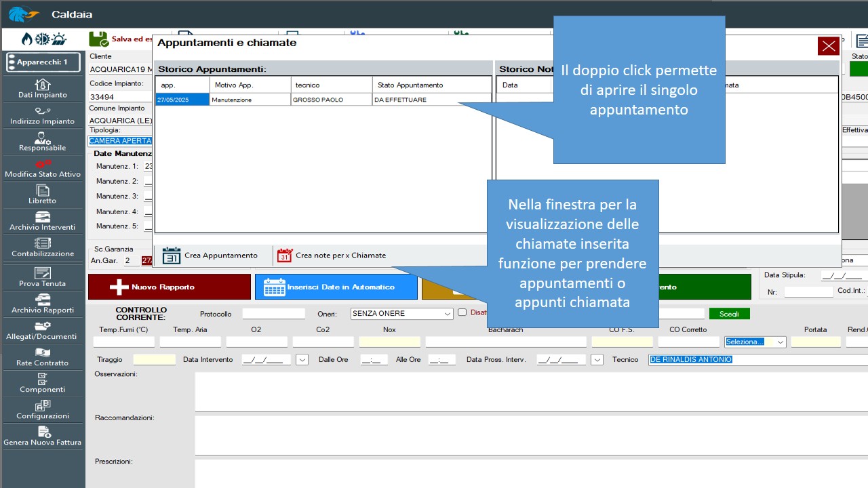Click the Osservazioni text area
The width and height of the screenshot is (868, 488).
tap(532, 391)
